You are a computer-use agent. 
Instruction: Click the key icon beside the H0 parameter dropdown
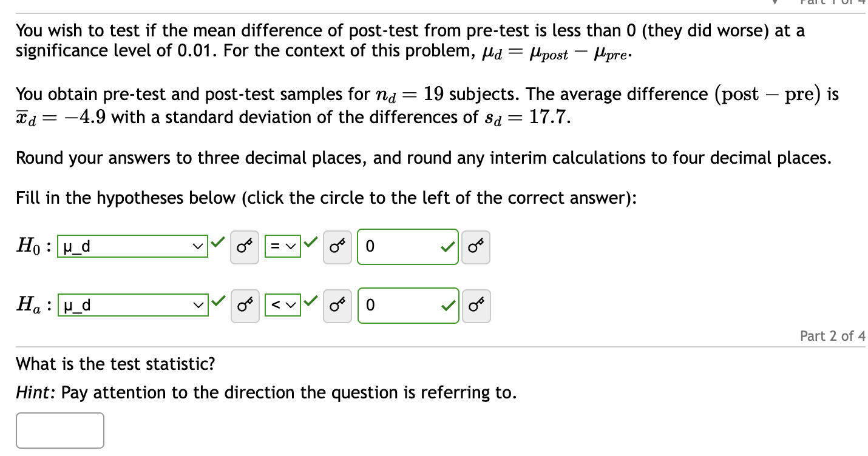click(245, 247)
